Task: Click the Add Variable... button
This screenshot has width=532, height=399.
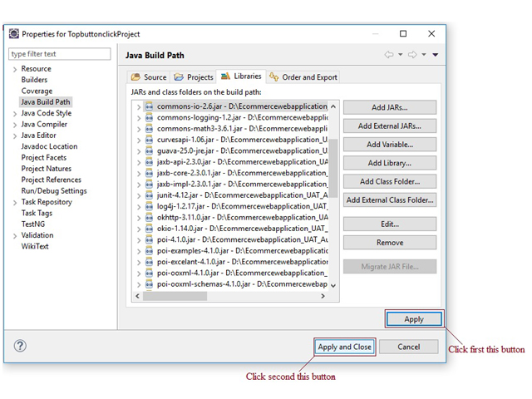Action: pyautogui.click(x=390, y=145)
